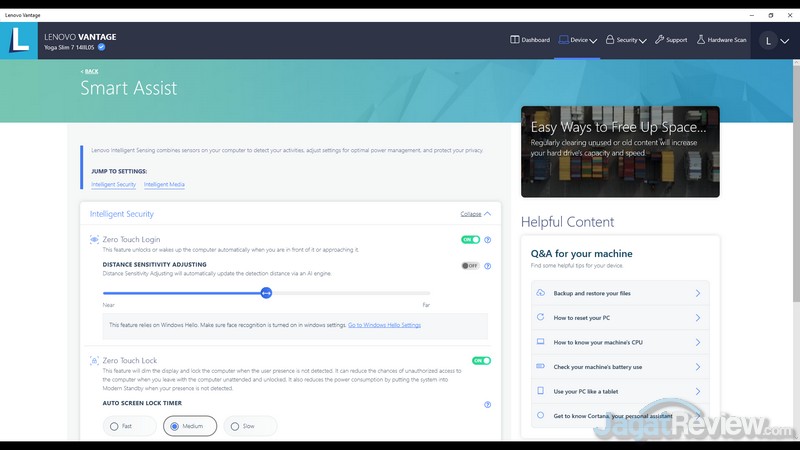Expand the Device menu dropdown
Viewport: 800px width, 450px height.
pyautogui.click(x=578, y=40)
